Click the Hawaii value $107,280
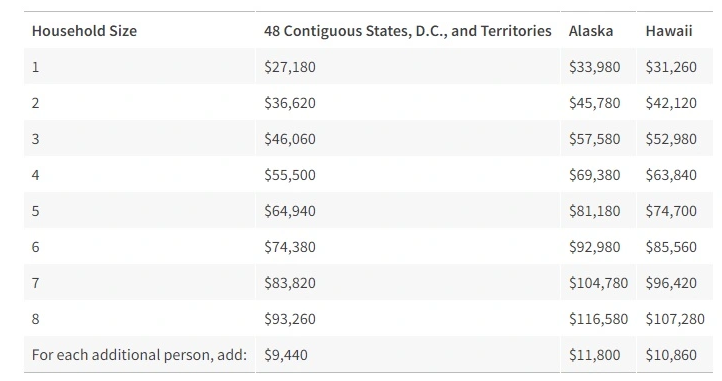 coord(675,318)
